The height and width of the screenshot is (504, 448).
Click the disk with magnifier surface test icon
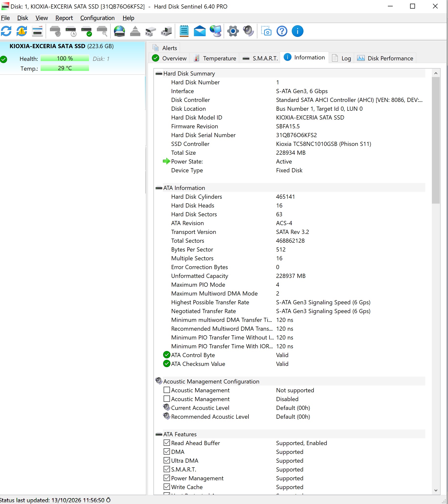pyautogui.click(x=102, y=31)
